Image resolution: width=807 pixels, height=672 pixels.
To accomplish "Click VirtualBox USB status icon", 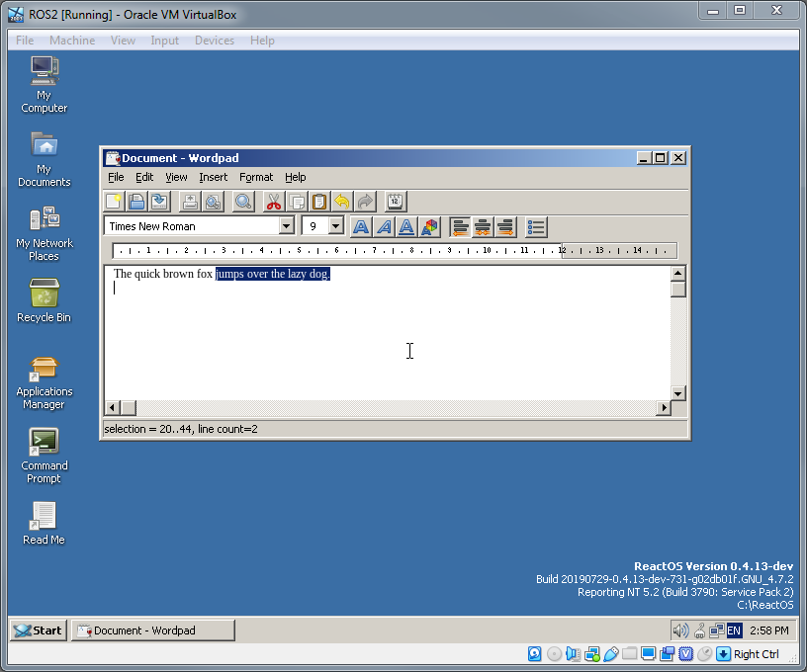I will (611, 654).
